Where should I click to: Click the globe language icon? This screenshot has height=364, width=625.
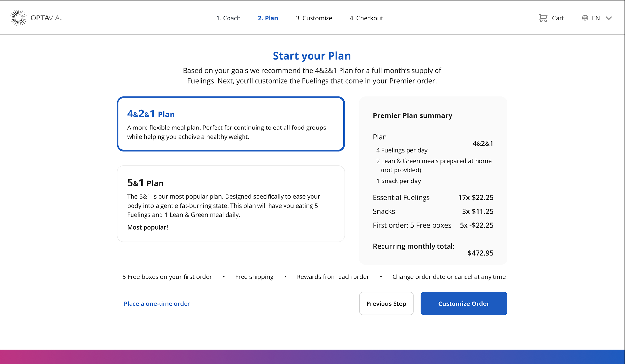pos(585,18)
